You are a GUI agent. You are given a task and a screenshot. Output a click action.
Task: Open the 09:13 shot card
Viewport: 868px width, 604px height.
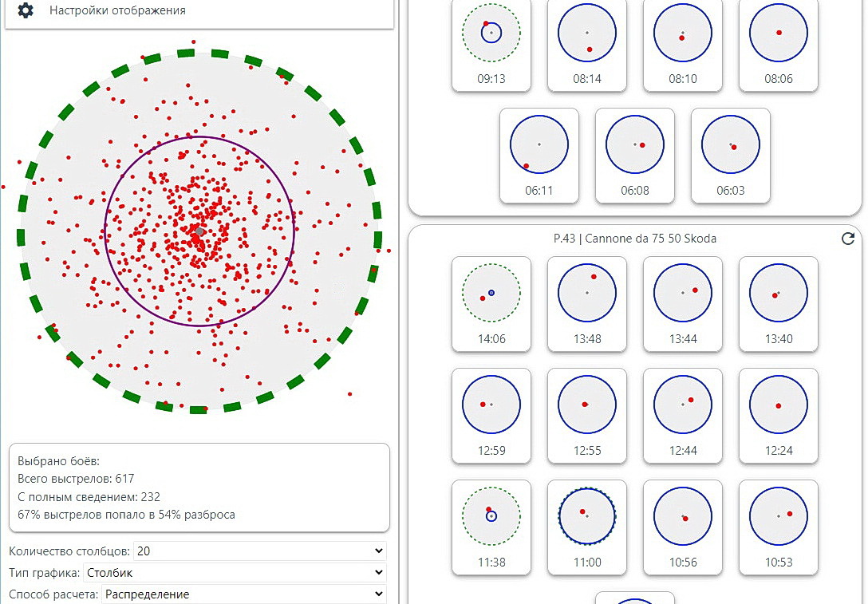491,45
